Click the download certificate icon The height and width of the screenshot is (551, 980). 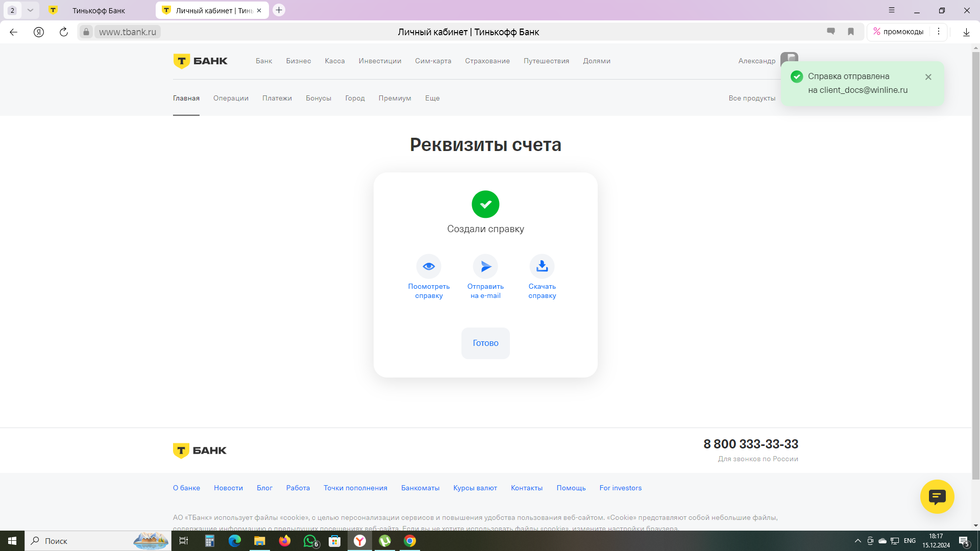[x=542, y=266]
